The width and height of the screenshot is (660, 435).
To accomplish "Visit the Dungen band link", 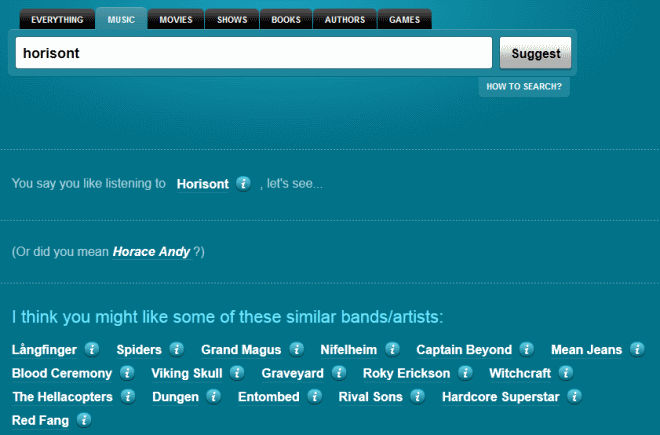I will (175, 397).
